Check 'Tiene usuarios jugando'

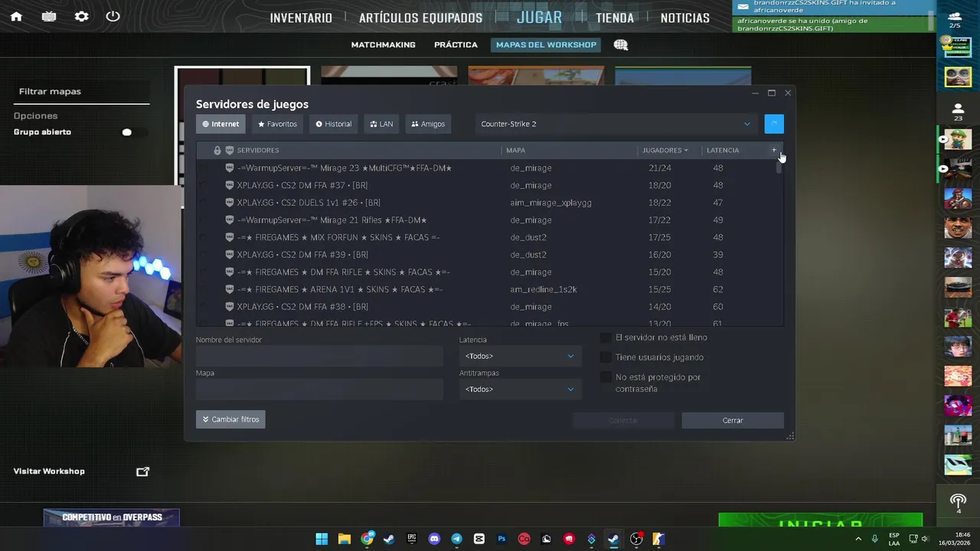606,357
